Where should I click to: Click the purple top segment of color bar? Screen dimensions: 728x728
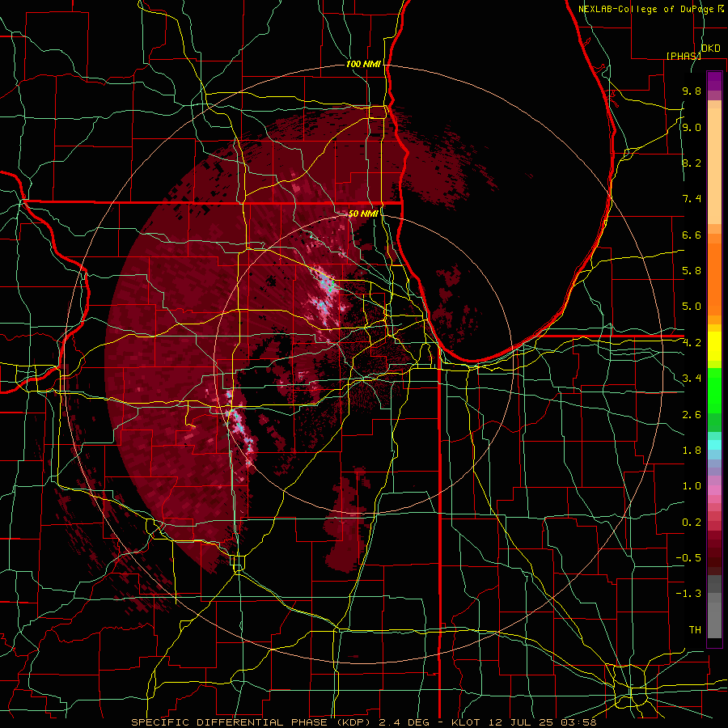pos(714,81)
